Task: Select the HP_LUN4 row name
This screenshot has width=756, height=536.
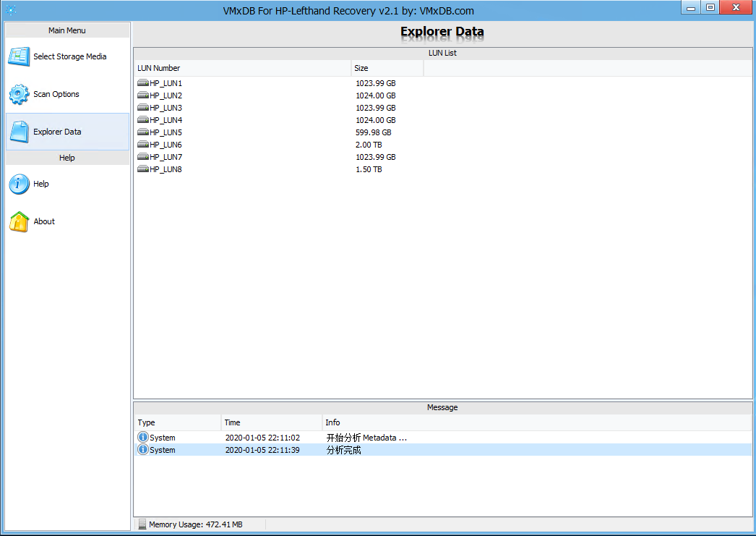Action: (x=166, y=120)
